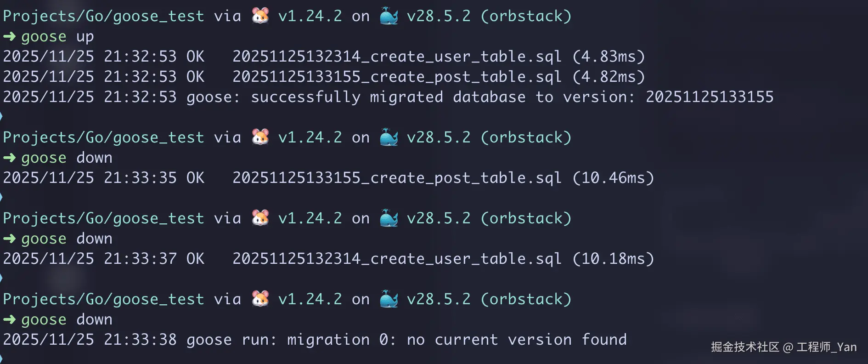Viewport: 868px width, 364px height.
Task: Click the 'goose up' command text
Action: click(58, 37)
